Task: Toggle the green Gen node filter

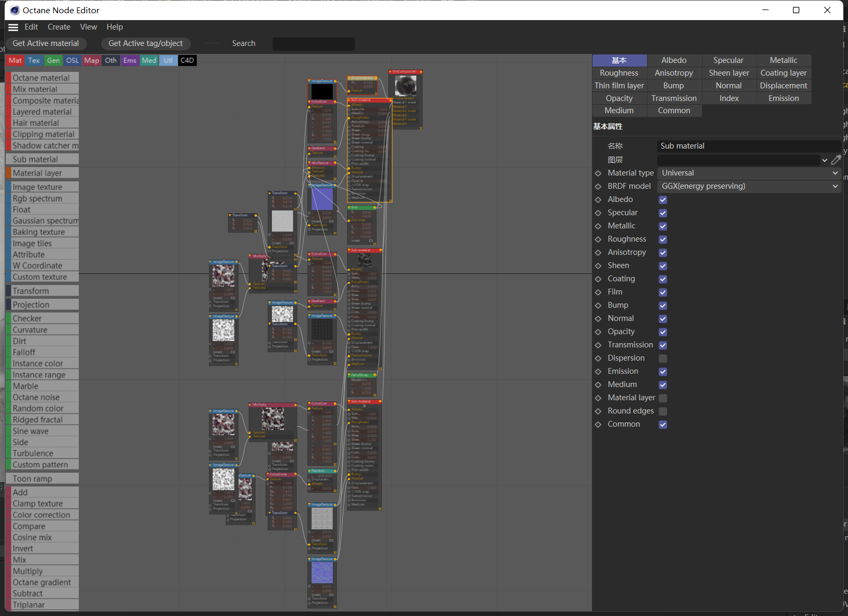Action: click(53, 60)
